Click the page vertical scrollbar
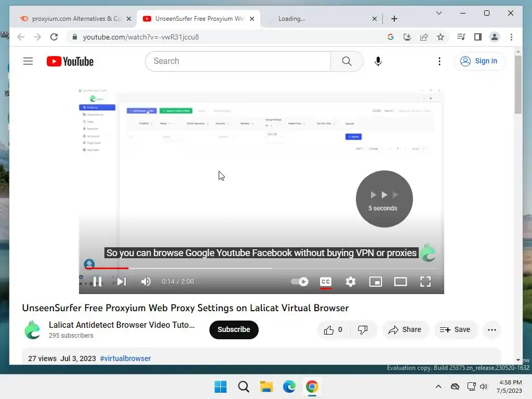This screenshot has width=532, height=399. click(518, 85)
